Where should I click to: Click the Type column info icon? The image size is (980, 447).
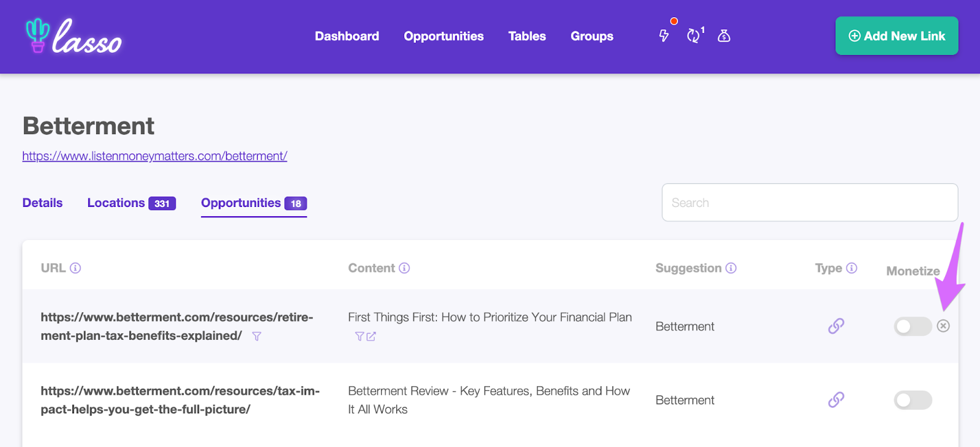(x=851, y=268)
